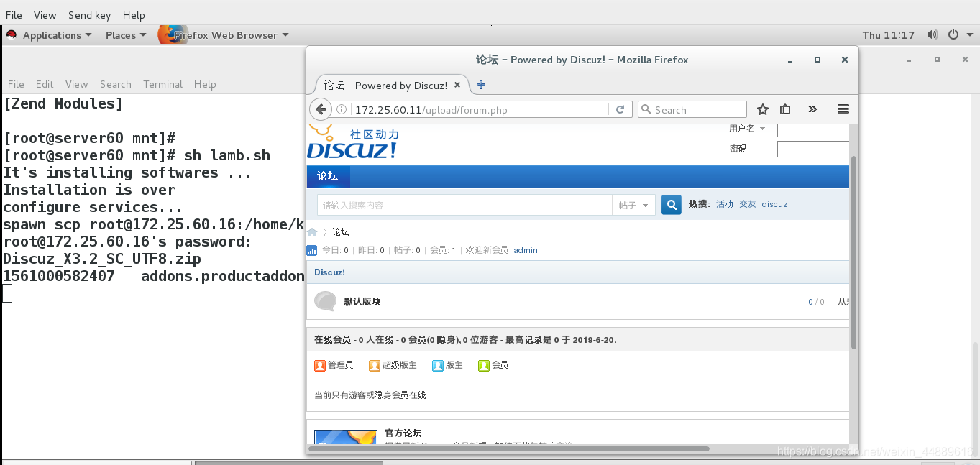Show more toolbar tools chevron
This screenshot has width=980, height=465.
pos(812,109)
